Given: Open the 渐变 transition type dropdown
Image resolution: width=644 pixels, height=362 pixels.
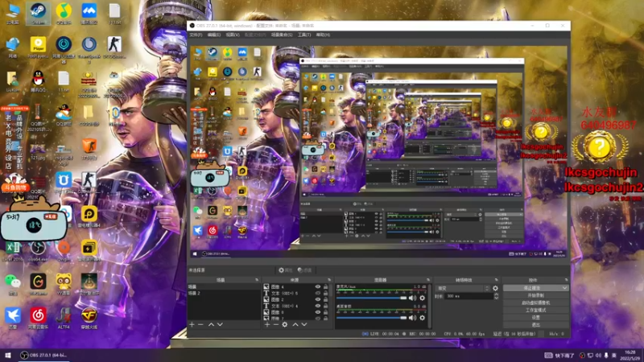Looking at the screenshot, I should (463, 289).
